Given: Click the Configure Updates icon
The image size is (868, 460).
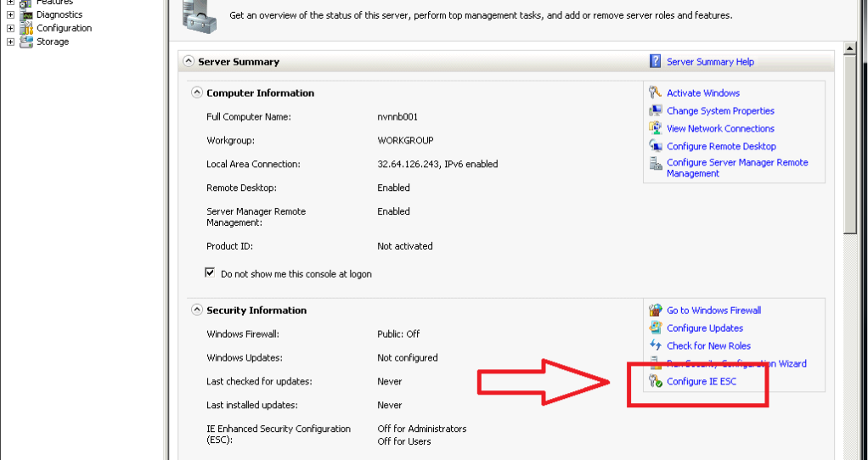Looking at the screenshot, I should tap(655, 328).
